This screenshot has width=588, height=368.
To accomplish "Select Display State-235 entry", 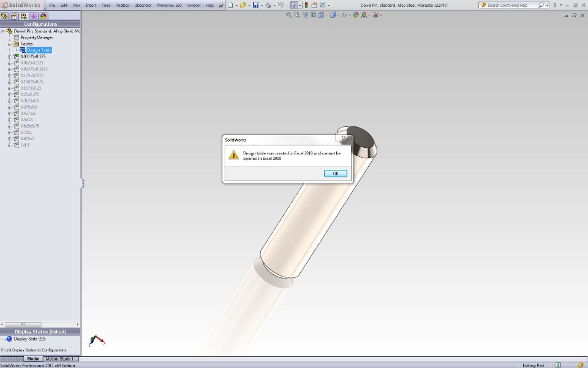I will pos(29,339).
